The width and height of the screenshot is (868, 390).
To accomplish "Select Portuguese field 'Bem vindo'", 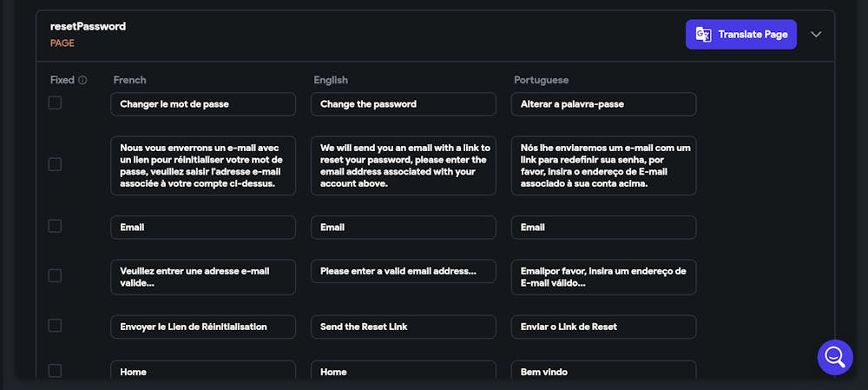I will 604,372.
